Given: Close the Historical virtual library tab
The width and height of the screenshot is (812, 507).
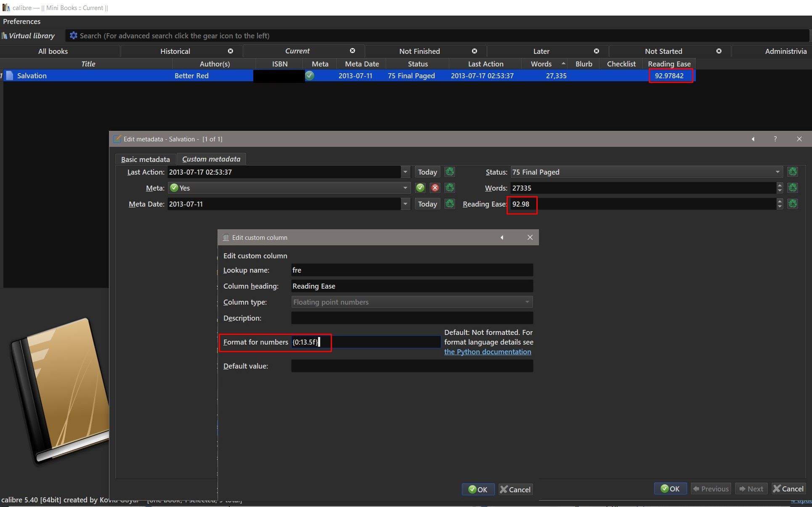Looking at the screenshot, I should [231, 51].
